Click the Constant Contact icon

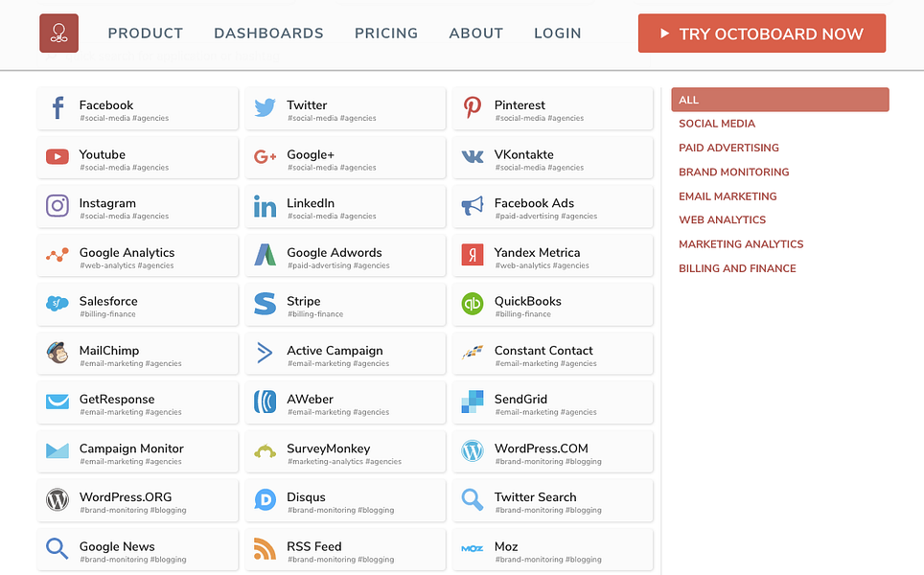pos(473,353)
